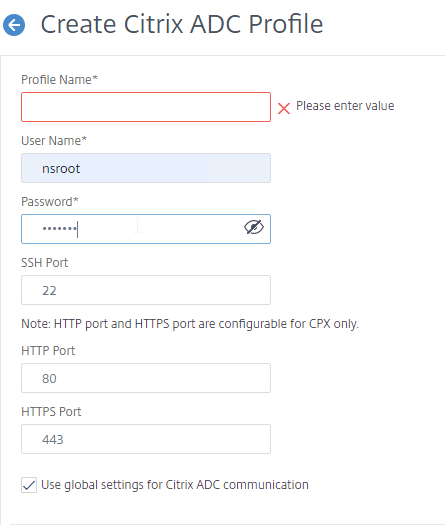Click the CPX-only port configuration note
445x525 pixels.
pyautogui.click(x=190, y=324)
